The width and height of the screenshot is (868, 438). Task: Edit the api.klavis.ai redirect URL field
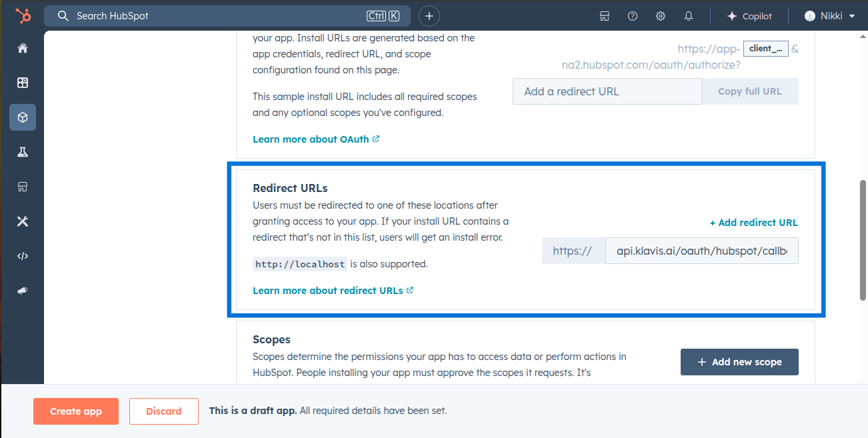701,251
